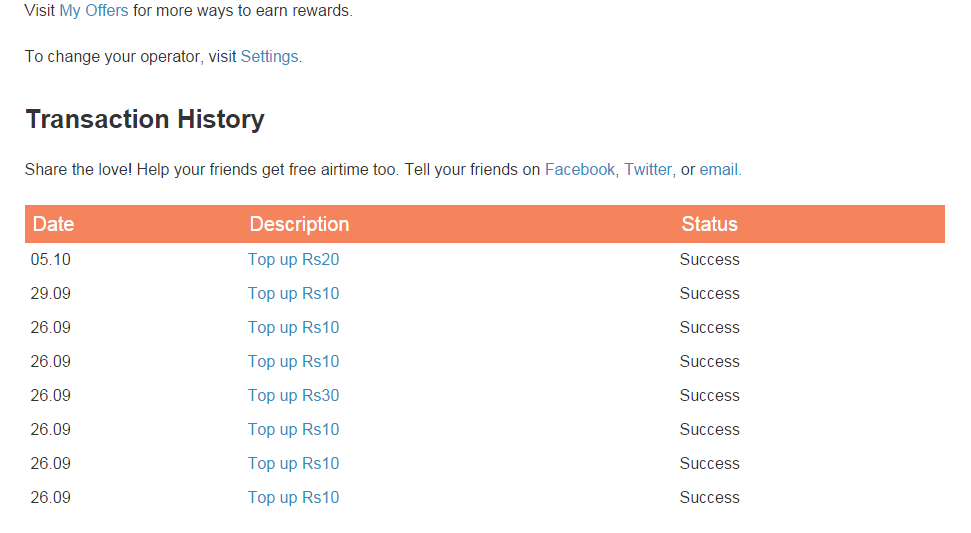Open the Twitter share link
Screen dimensions: 971x533
click(647, 169)
